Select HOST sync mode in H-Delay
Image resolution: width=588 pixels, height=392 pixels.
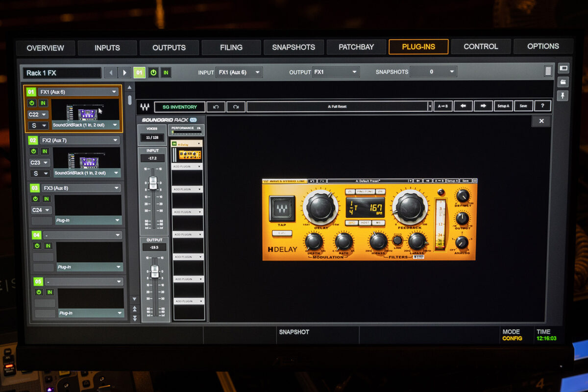click(x=365, y=222)
